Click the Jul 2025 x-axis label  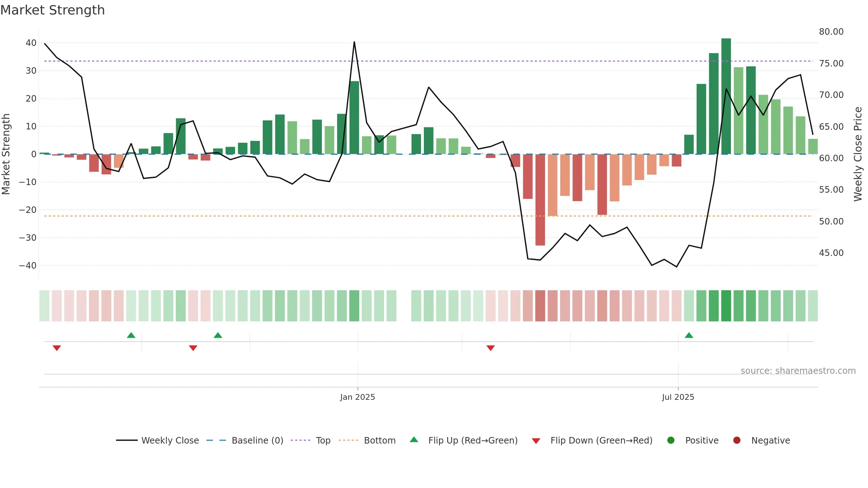pyautogui.click(x=678, y=397)
